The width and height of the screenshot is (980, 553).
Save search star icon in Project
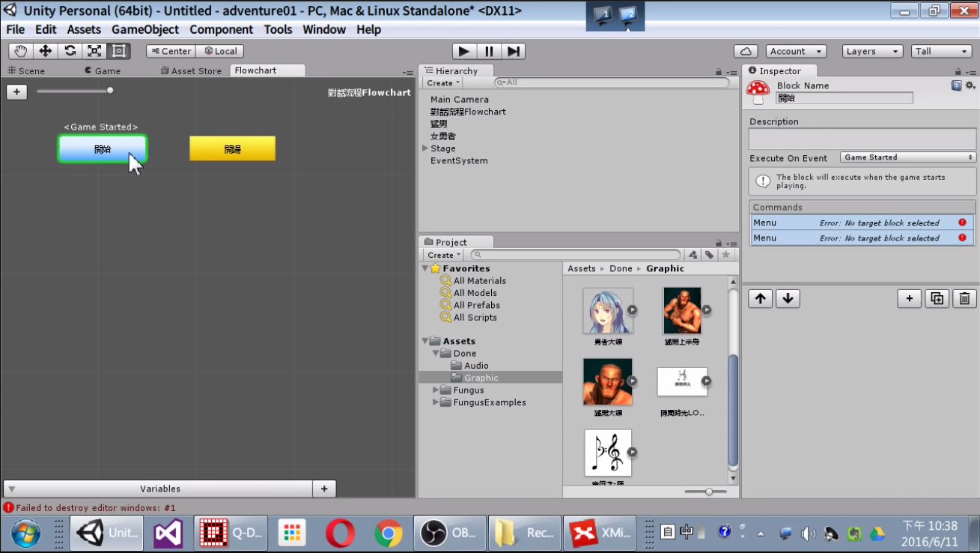725,255
